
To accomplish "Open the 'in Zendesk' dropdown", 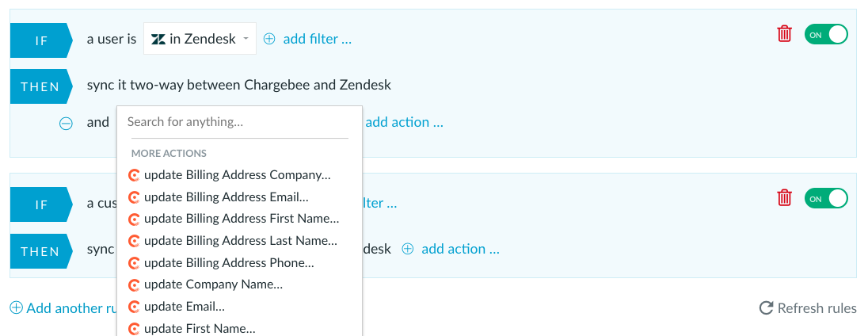I will point(200,39).
